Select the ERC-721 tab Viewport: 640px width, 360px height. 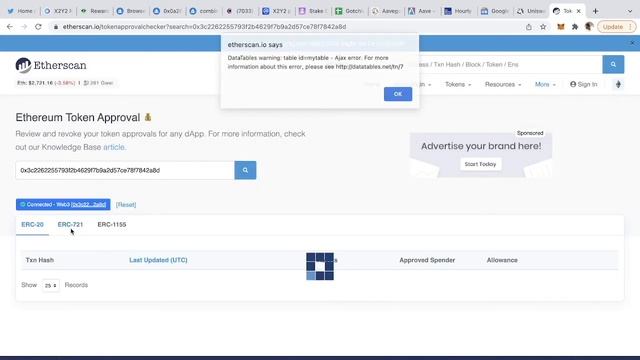click(70, 224)
